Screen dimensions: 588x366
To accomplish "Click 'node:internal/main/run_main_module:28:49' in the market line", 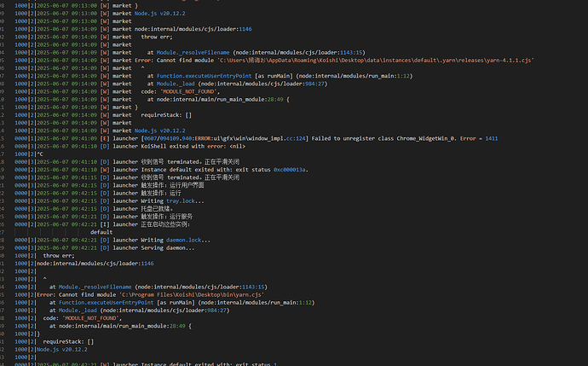I will (218, 100).
